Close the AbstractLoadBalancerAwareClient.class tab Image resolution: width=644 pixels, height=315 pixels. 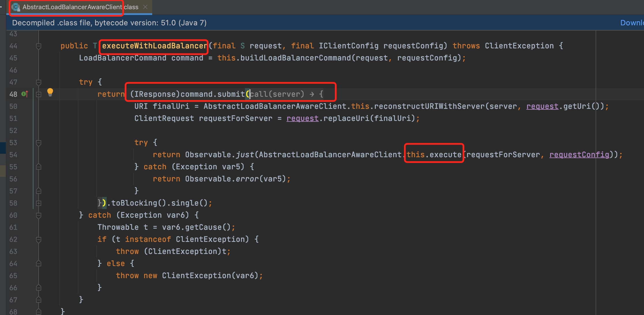pos(145,7)
